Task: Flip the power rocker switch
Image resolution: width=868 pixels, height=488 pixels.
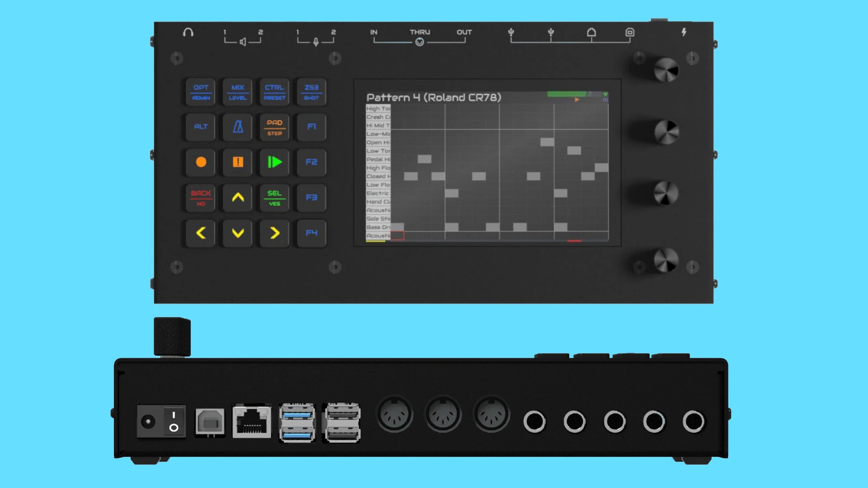Action: (174, 421)
